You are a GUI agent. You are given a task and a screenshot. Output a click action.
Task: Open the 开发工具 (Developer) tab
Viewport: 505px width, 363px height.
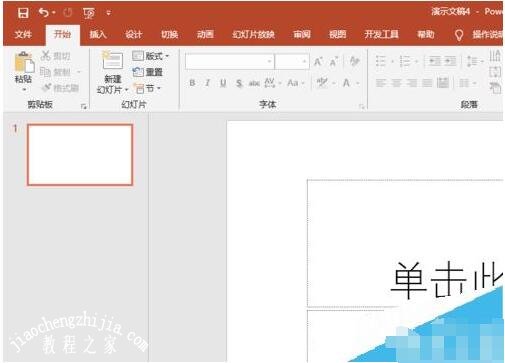point(381,34)
